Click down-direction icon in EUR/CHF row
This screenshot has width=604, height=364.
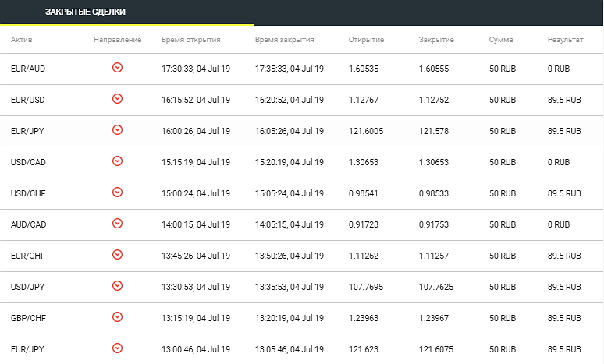118,255
